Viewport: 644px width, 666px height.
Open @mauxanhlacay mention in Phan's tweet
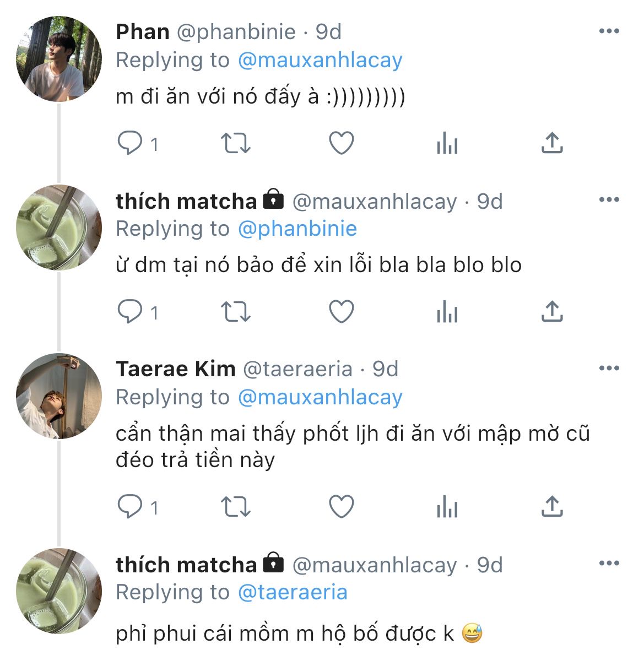(x=320, y=60)
